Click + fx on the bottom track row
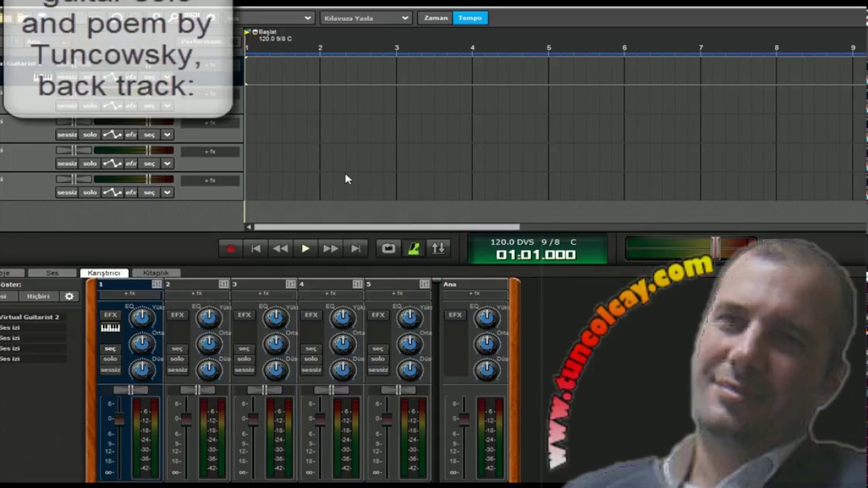The image size is (868, 488). pos(210,180)
